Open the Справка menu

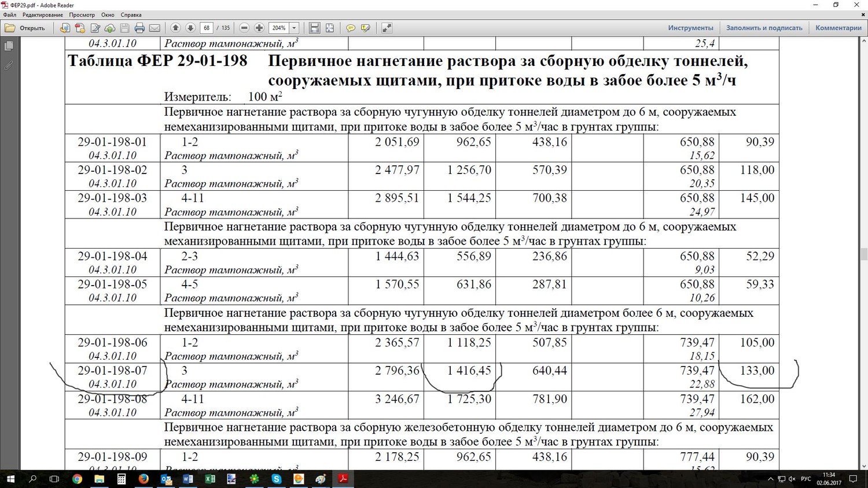pyautogui.click(x=131, y=14)
